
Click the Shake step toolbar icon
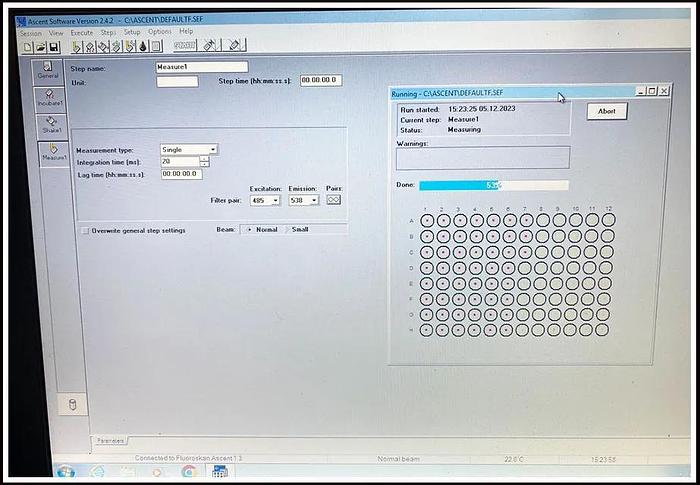coord(103,46)
